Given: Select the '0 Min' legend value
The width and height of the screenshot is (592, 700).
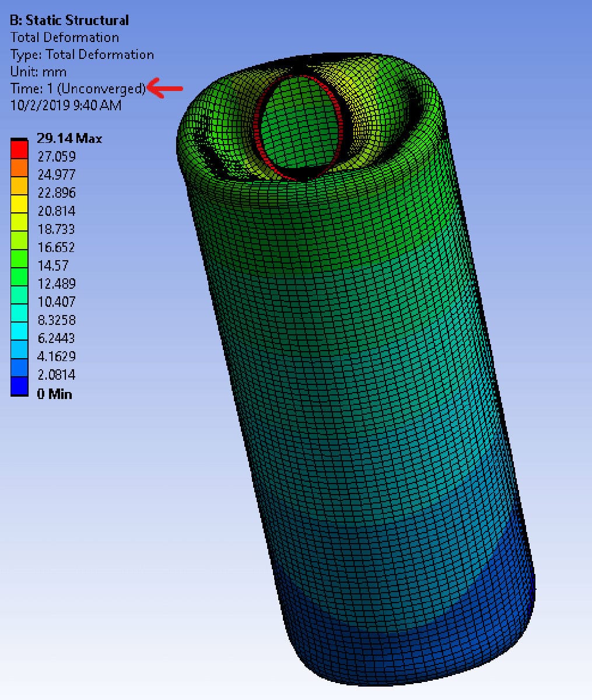Looking at the screenshot, I should [54, 394].
